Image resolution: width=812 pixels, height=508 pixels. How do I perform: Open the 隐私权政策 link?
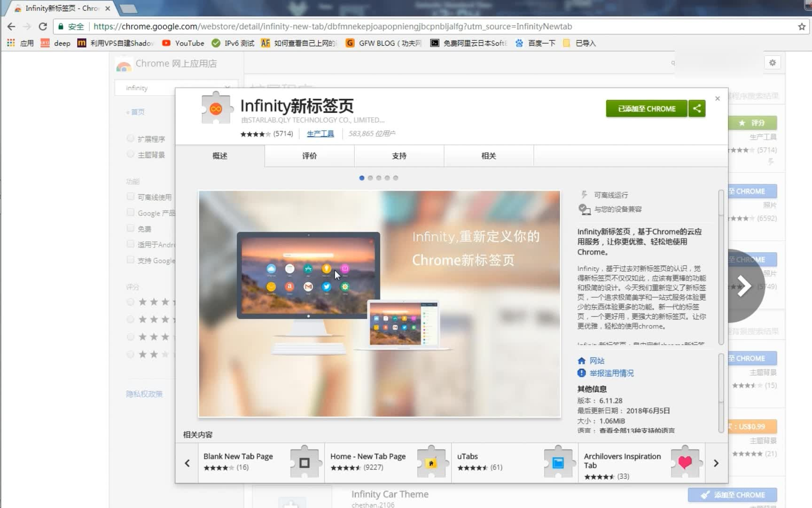pyautogui.click(x=144, y=394)
